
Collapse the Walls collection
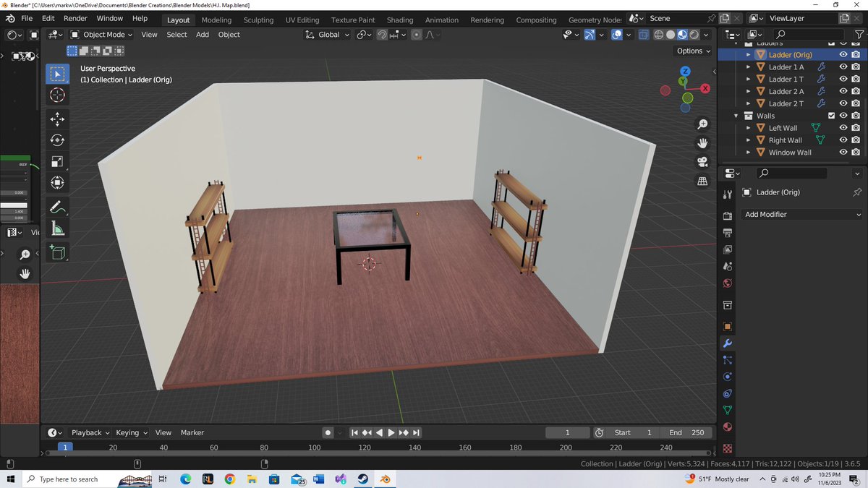736,116
